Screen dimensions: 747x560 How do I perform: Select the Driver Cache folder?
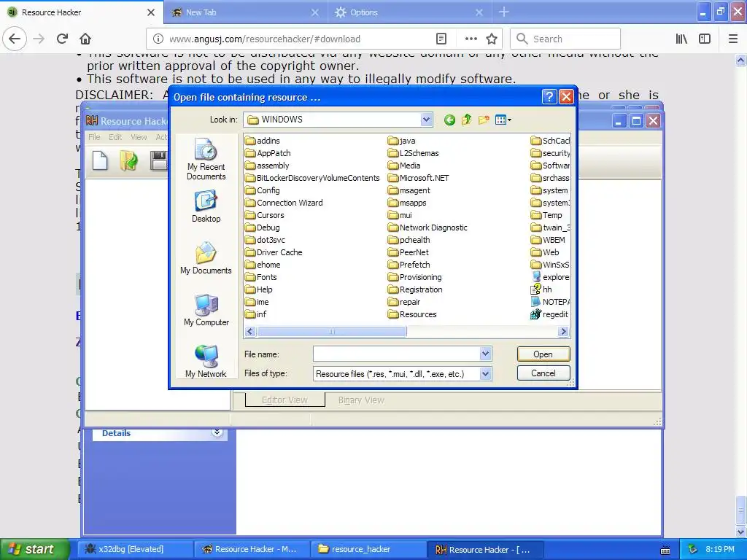[x=274, y=252]
